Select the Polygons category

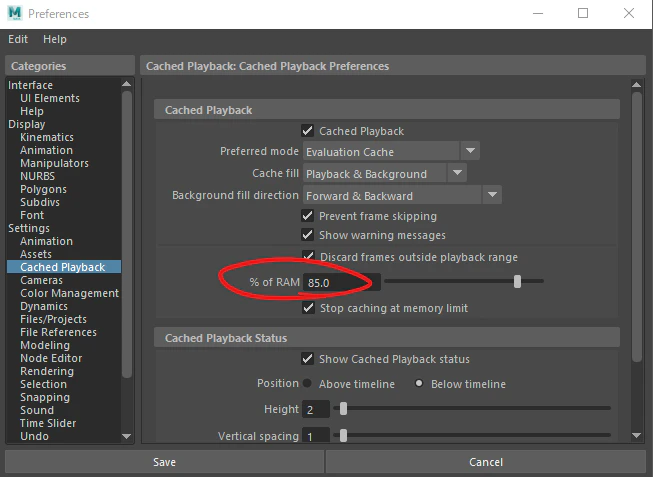coord(43,189)
